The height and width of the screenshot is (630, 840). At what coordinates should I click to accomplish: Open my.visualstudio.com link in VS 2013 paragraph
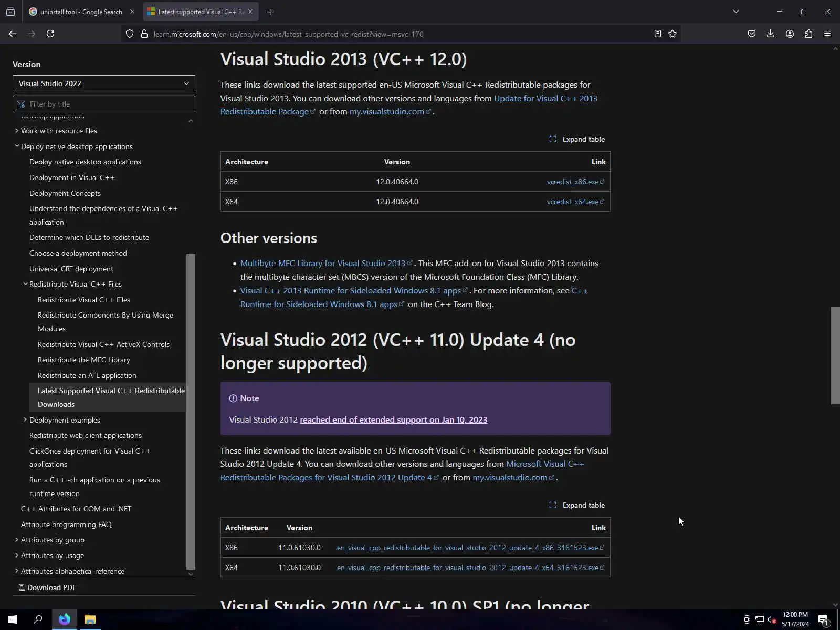390,112
